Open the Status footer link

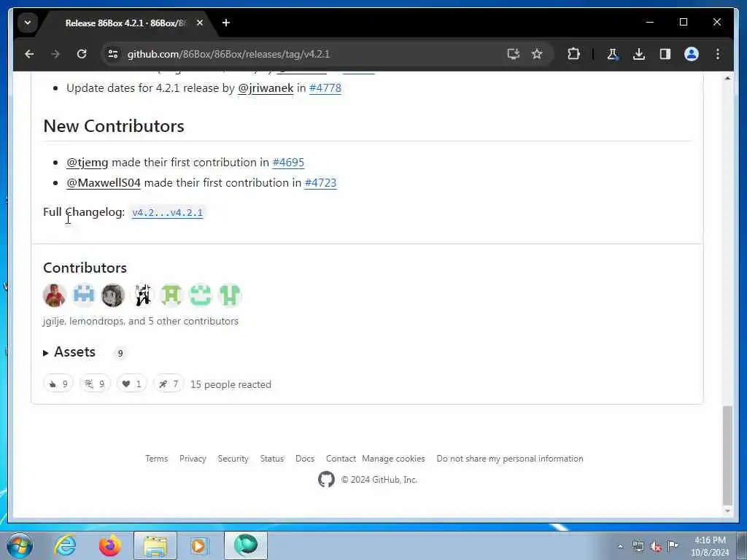click(x=271, y=459)
